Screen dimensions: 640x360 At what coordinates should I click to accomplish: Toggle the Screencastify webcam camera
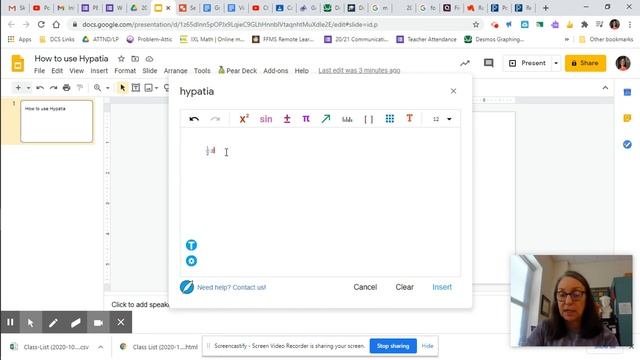(x=98, y=322)
